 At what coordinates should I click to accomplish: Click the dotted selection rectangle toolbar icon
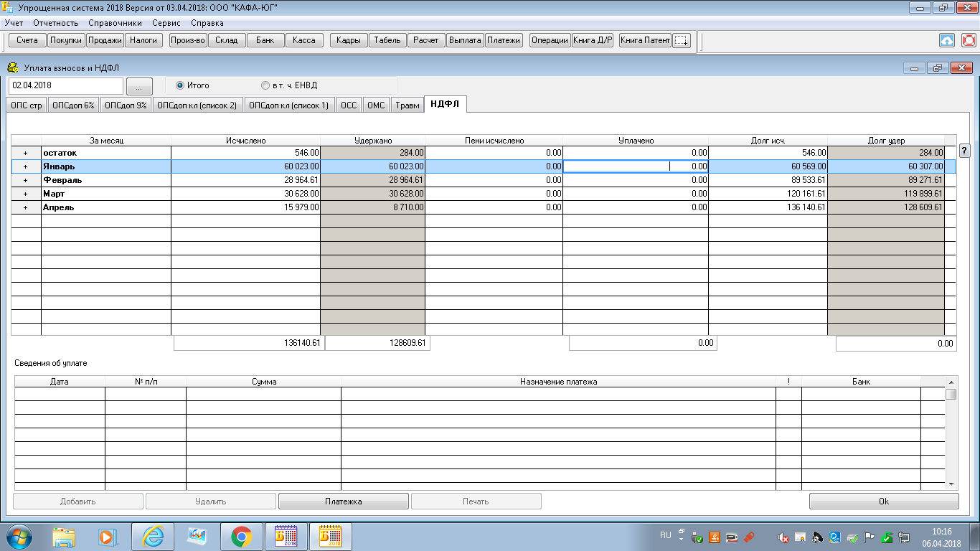[682, 41]
